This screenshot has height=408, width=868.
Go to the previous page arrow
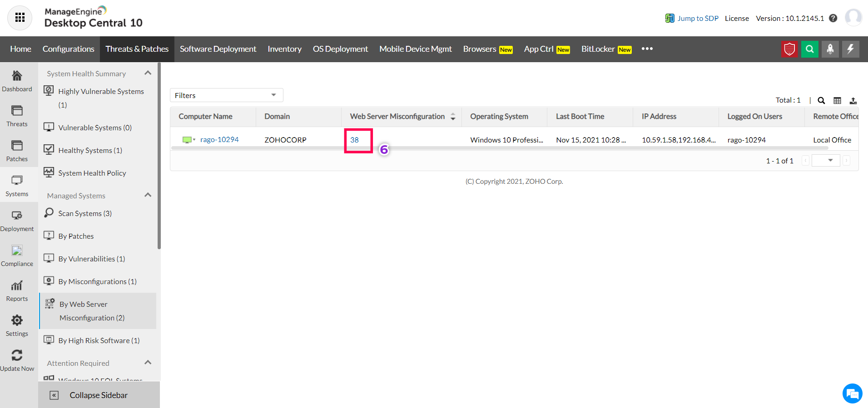[805, 161]
